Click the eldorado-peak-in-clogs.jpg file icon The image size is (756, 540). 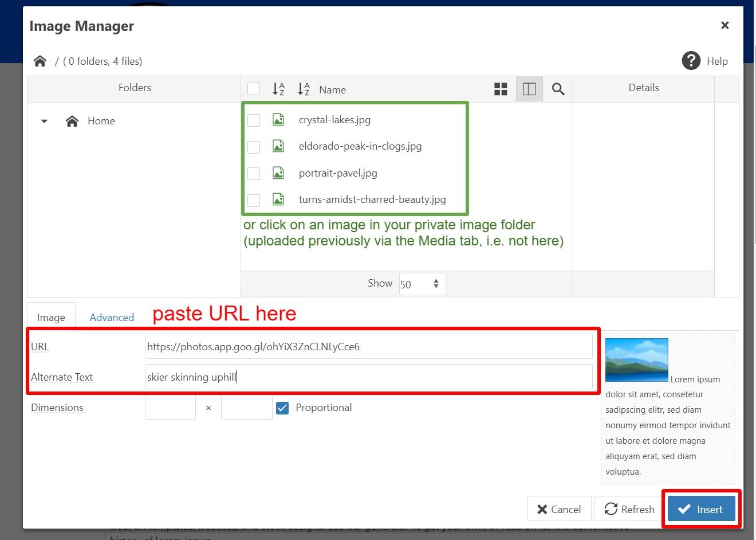tap(278, 146)
